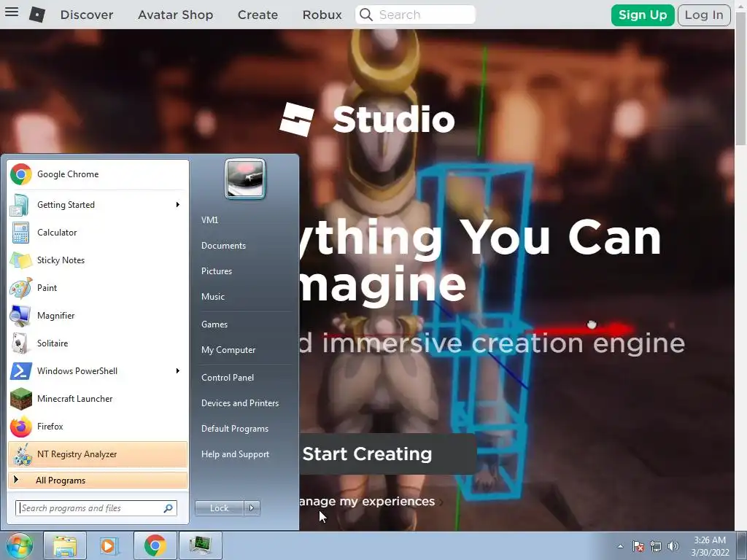Viewport: 747px width, 560px height.
Task: Expand All Programs list
Action: [98, 481]
